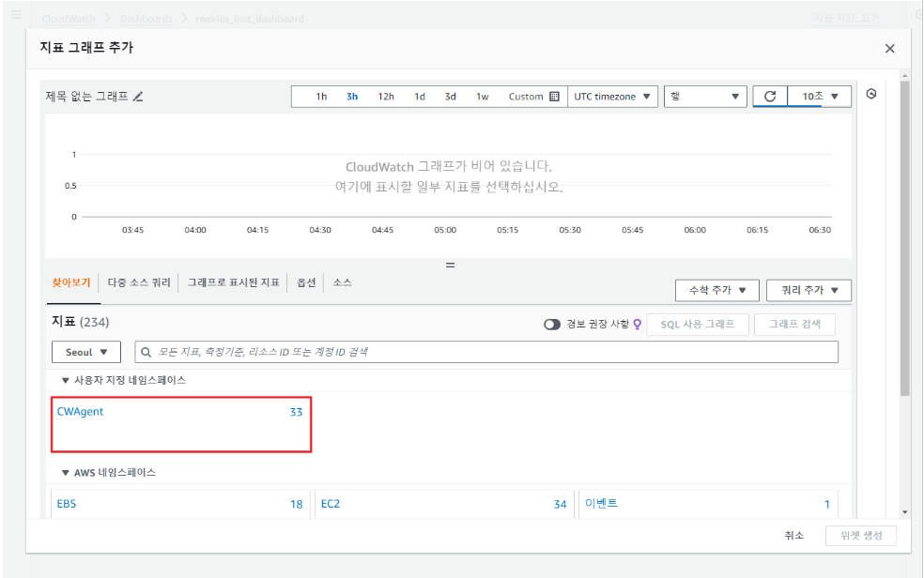Click the CloudWatch breadcrumb link
The width and height of the screenshot is (924, 578).
pos(69,19)
